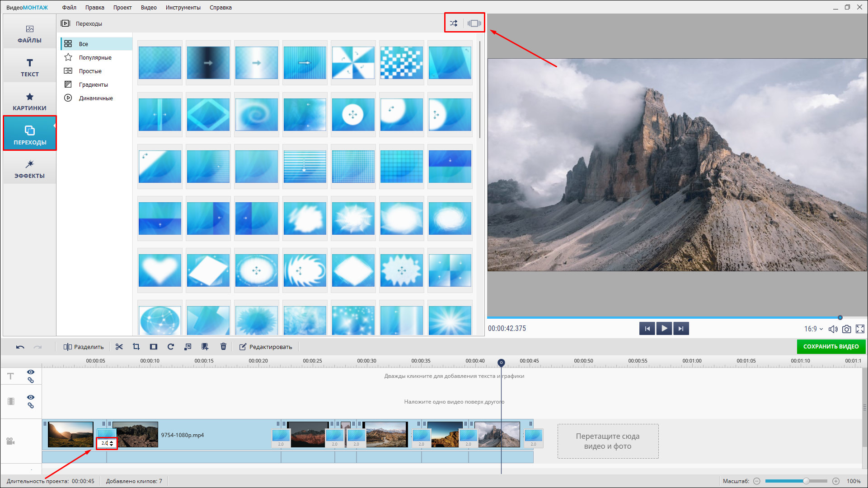Screen dimensions: 868x488
Task: Select the Динамичные transitions category
Action: (x=95, y=98)
